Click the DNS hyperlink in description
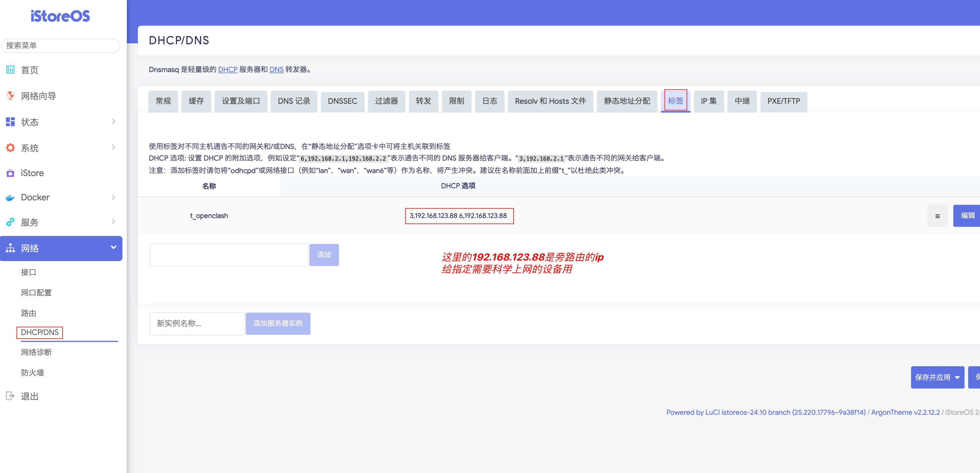The width and height of the screenshot is (980, 473). click(x=277, y=70)
